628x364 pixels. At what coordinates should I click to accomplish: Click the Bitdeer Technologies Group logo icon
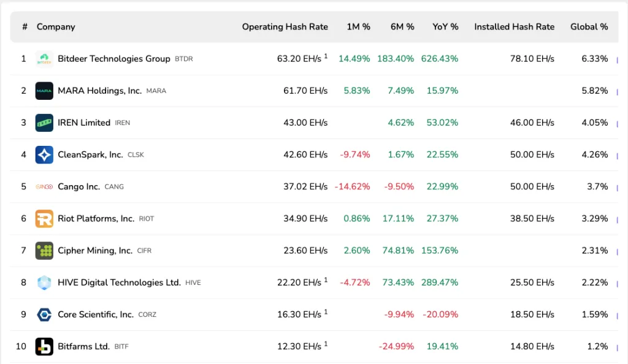click(44, 59)
